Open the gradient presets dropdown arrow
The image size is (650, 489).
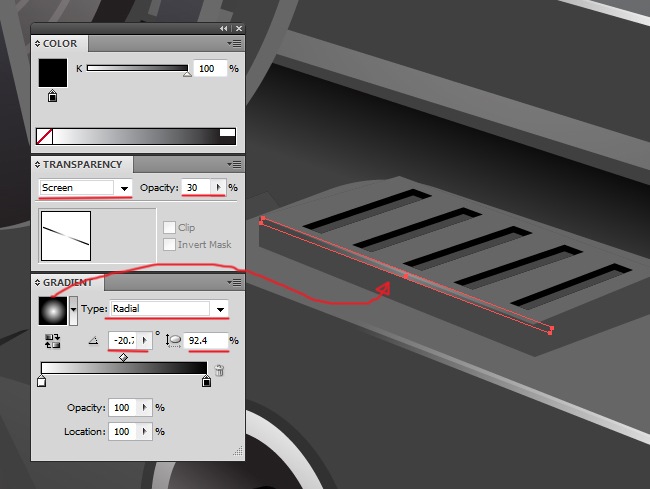click(73, 311)
